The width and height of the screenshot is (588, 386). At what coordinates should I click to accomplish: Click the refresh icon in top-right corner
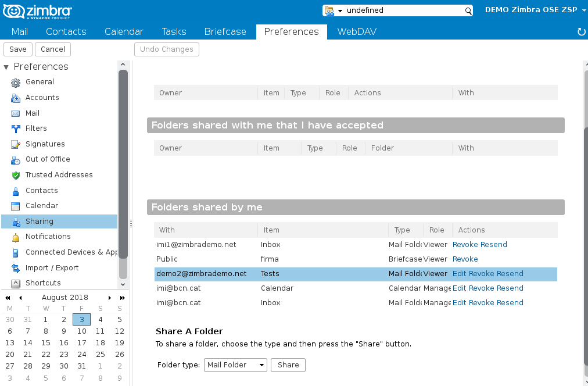point(581,32)
